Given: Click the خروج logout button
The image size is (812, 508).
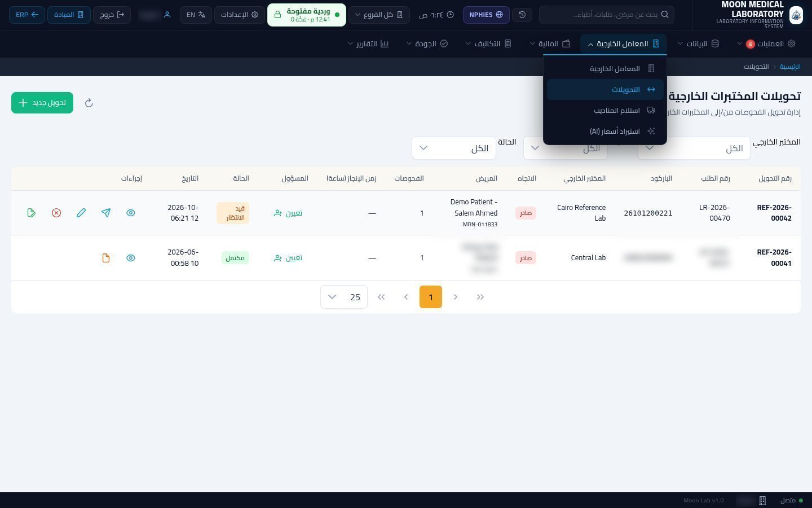Looking at the screenshot, I should (112, 15).
